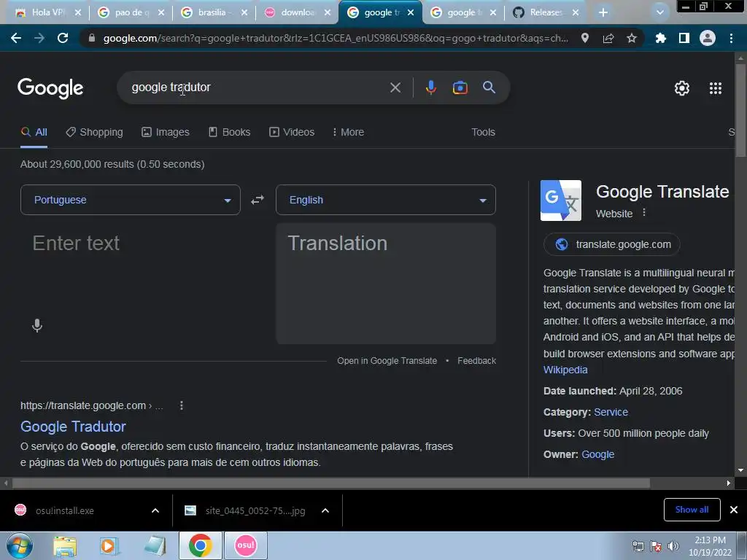Open Portuguese source language dropdown
The width and height of the screenshot is (747, 560).
[x=131, y=200]
